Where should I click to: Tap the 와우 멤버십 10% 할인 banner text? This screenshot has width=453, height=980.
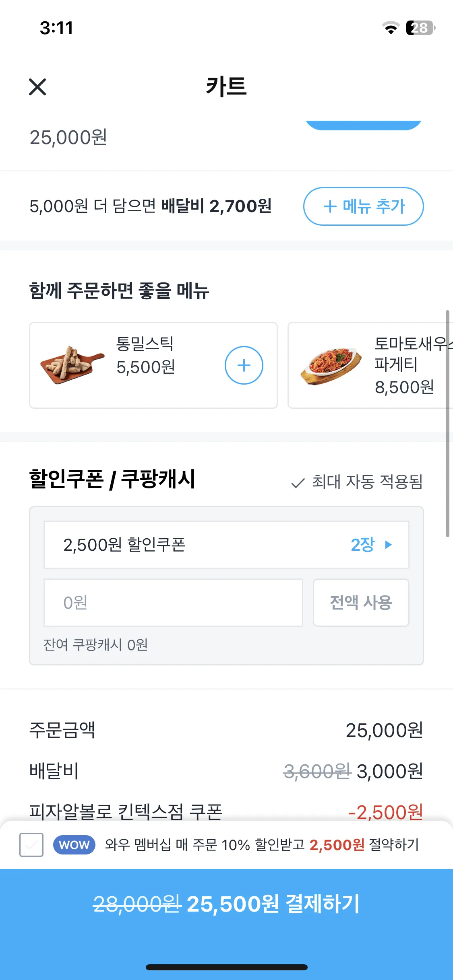(x=262, y=845)
